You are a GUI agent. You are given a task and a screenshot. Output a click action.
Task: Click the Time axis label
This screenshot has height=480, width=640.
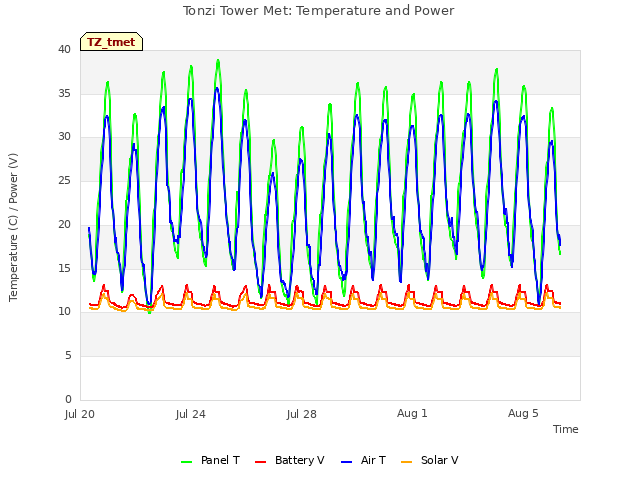click(x=565, y=429)
